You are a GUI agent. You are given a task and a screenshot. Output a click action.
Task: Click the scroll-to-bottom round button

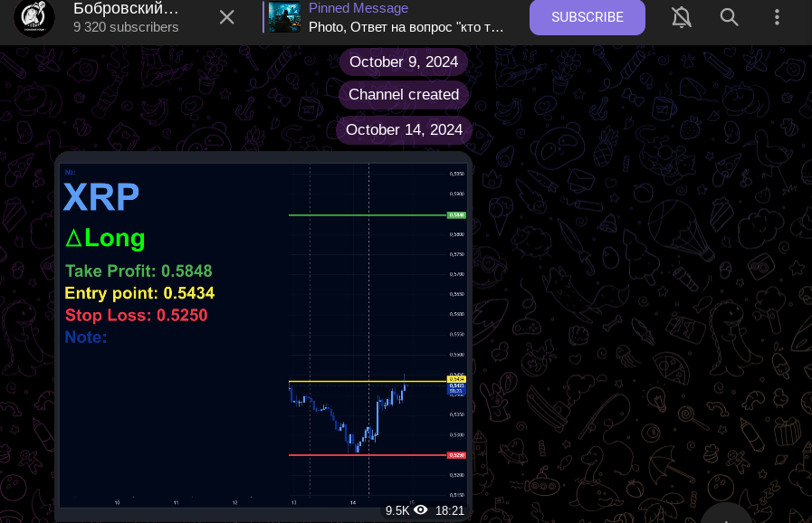(726, 515)
